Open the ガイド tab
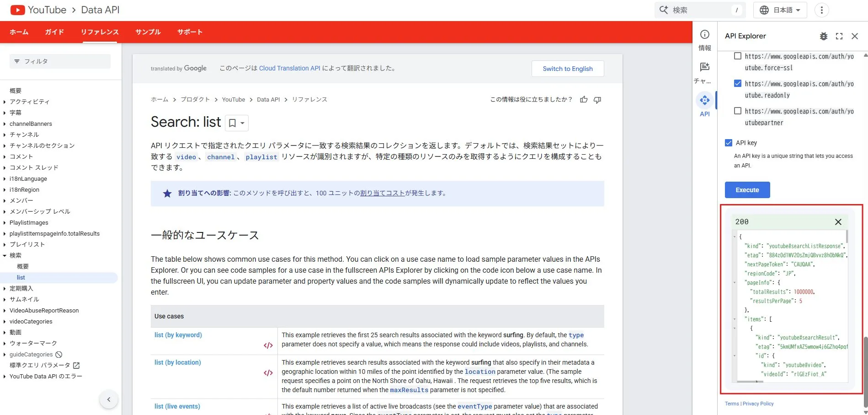Screen dimensions: 868x415 [54, 32]
